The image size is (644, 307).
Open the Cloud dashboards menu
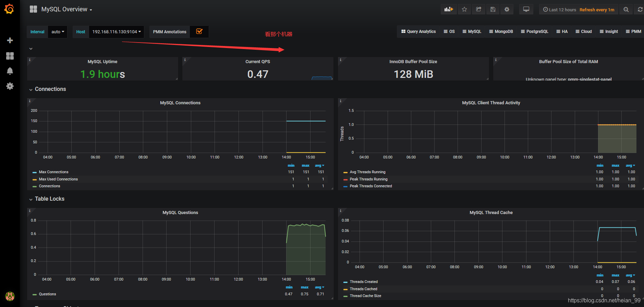[584, 31]
